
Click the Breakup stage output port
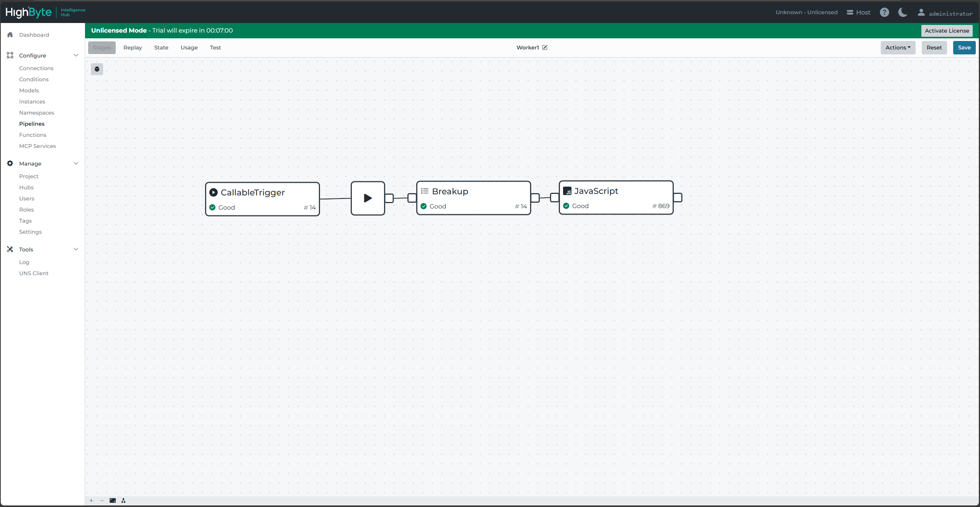pos(535,198)
